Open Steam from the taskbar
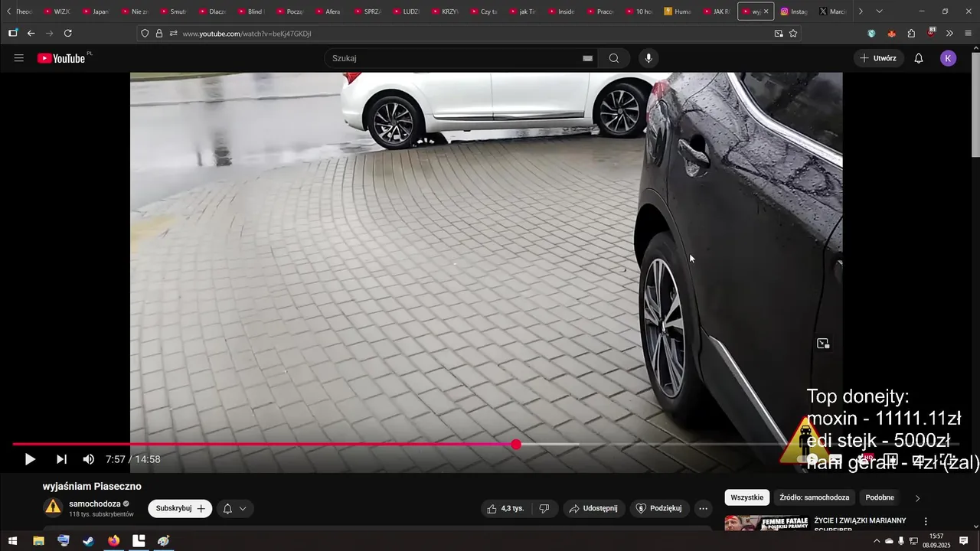980x551 pixels. click(89, 540)
